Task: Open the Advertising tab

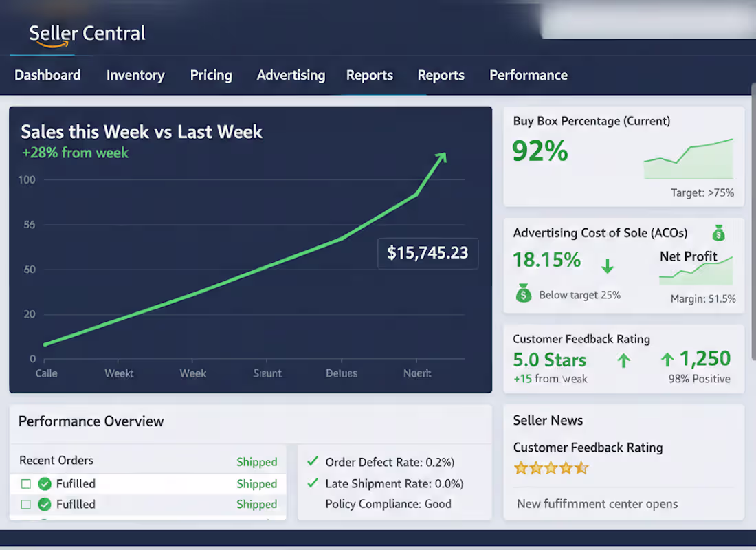Action: tap(291, 75)
